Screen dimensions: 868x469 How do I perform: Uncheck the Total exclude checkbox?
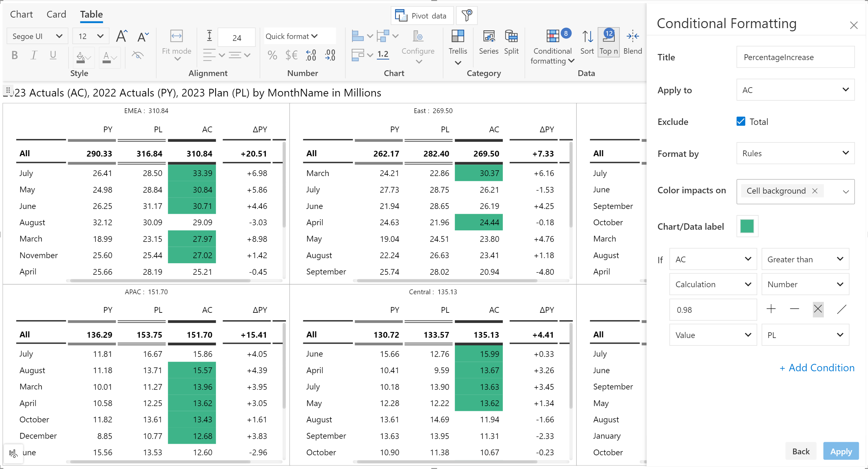tap(741, 121)
